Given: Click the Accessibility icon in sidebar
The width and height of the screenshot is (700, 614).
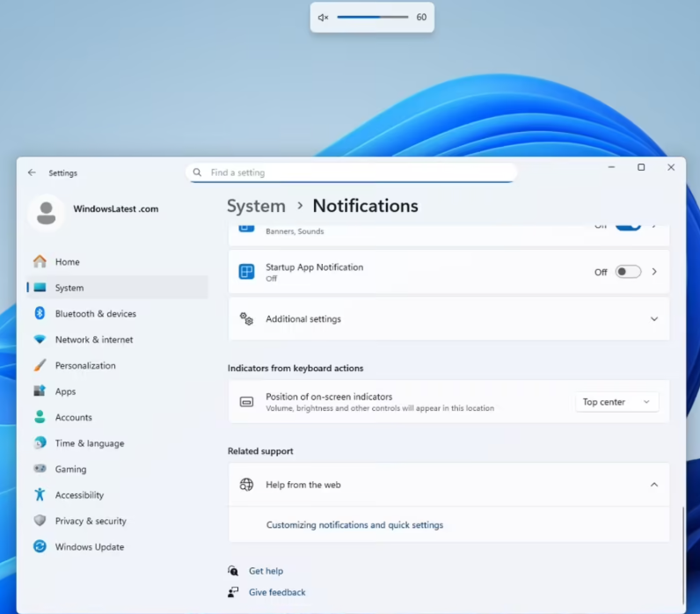Looking at the screenshot, I should pos(40,495).
